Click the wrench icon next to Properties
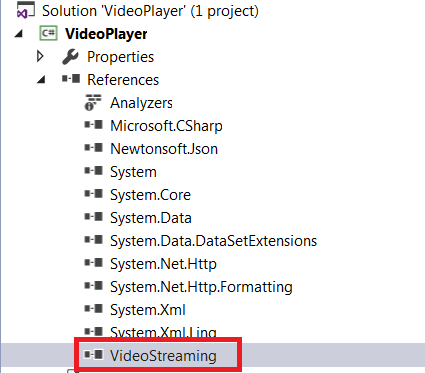Screen dimensions: 425x373 (71, 57)
